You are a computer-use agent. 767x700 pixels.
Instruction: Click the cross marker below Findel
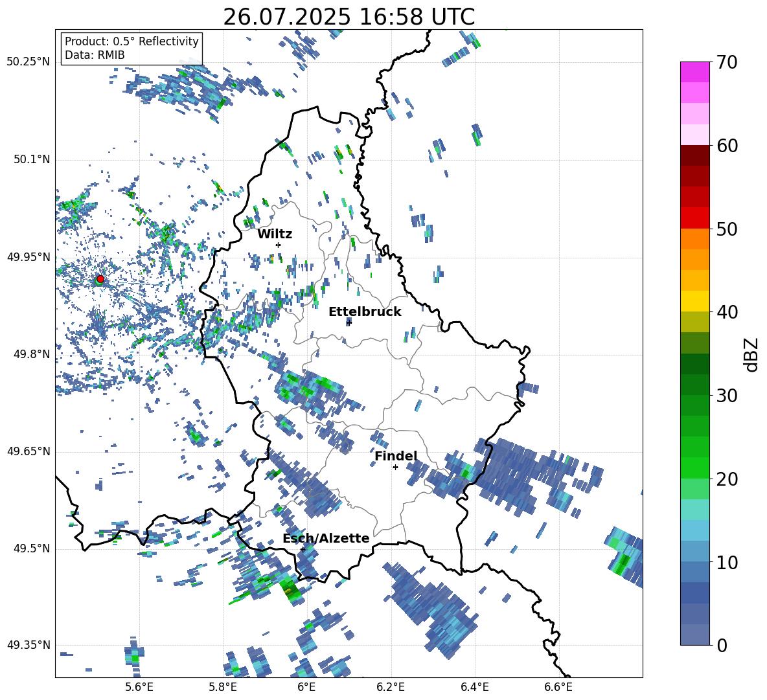click(395, 468)
